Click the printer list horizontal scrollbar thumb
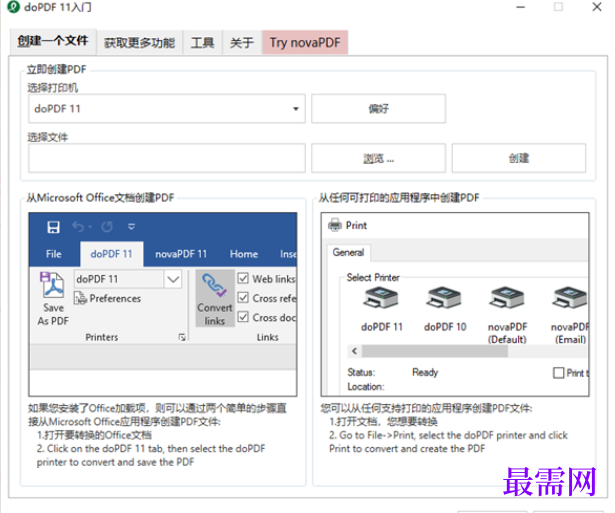Viewport: 615px width, 513px height. coord(435,351)
